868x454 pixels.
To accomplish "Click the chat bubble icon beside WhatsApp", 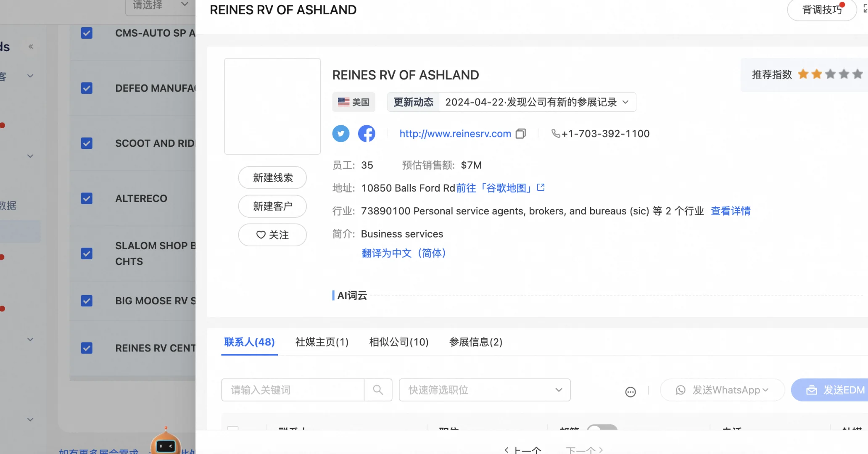I will (630, 392).
